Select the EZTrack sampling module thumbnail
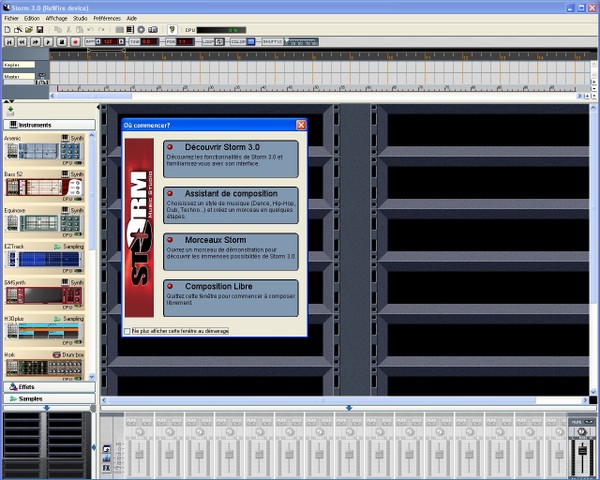Viewport: 600px width, 480px height. [x=44, y=260]
